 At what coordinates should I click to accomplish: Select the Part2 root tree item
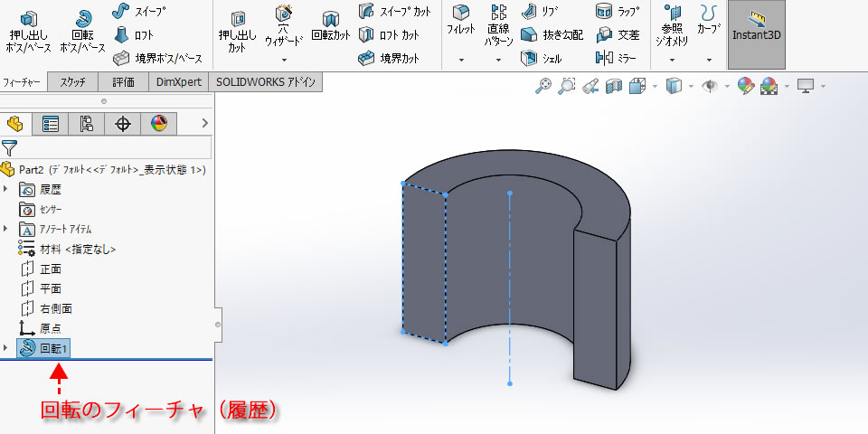[x=103, y=169]
